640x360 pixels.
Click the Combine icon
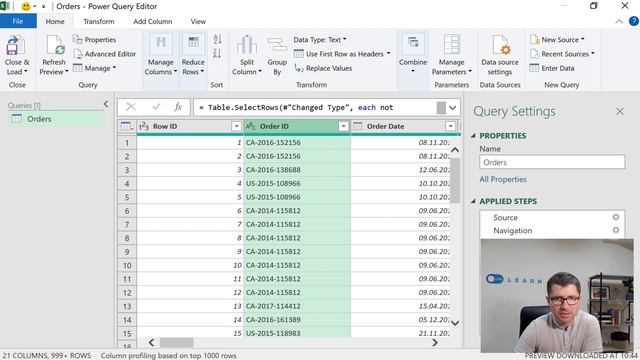(x=413, y=44)
